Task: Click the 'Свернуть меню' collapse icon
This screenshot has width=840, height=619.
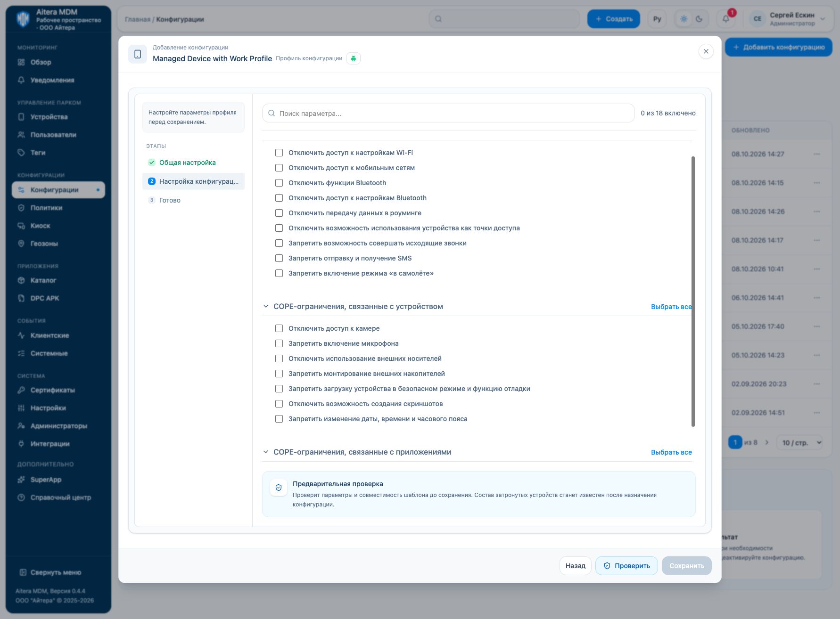Action: [23, 572]
